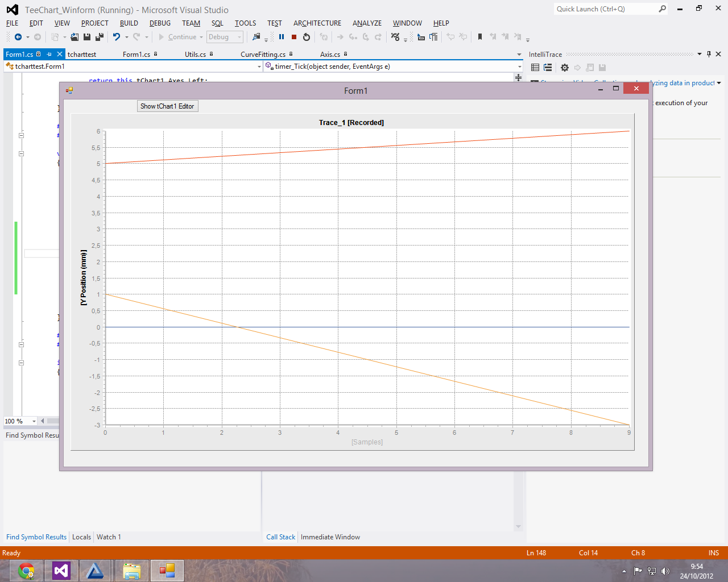
Task: Click the Undo arrow icon
Action: point(117,37)
